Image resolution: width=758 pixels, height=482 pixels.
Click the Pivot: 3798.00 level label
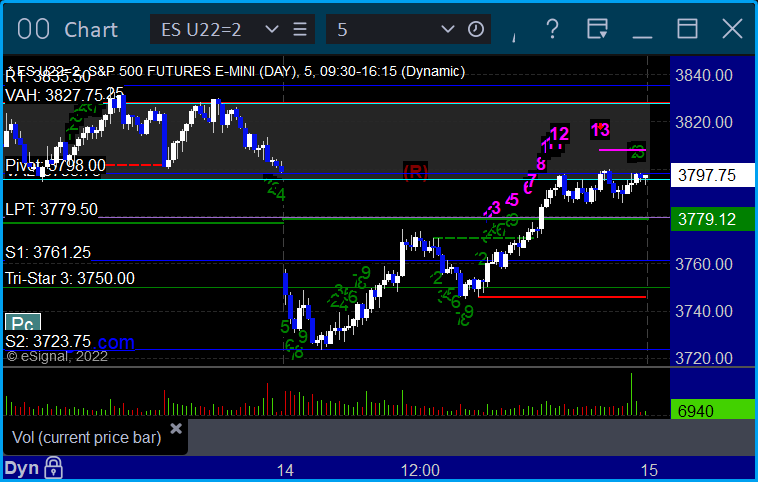pos(55,165)
